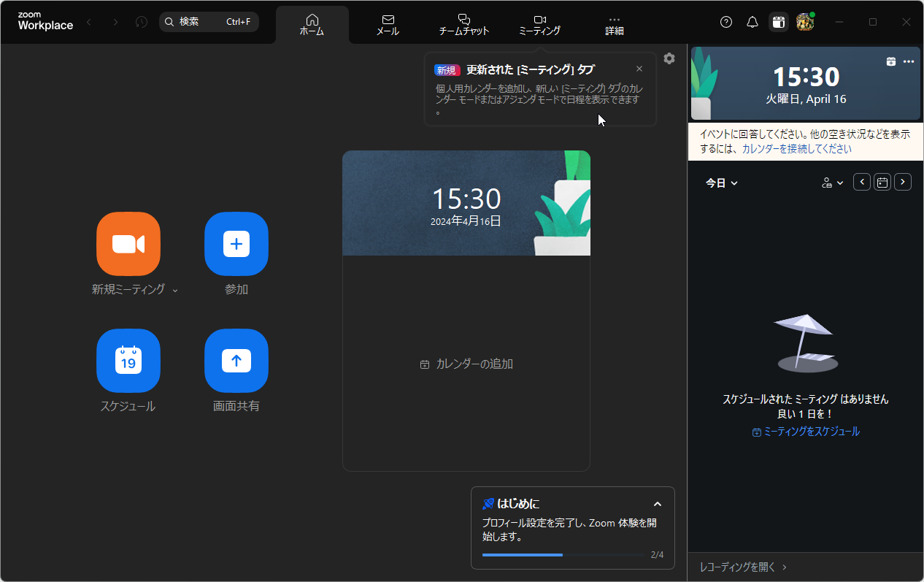Click ミーティングをスケジュール link
The image size is (924, 582).
click(x=805, y=432)
